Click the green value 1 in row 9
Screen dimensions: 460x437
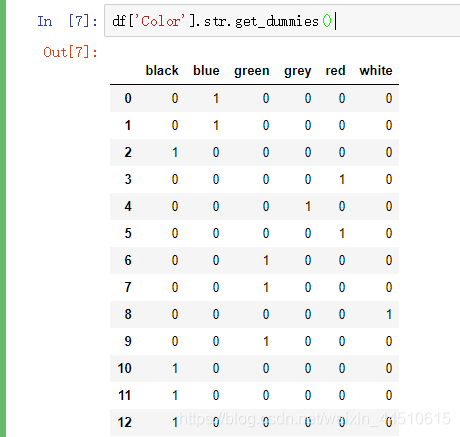point(266,341)
